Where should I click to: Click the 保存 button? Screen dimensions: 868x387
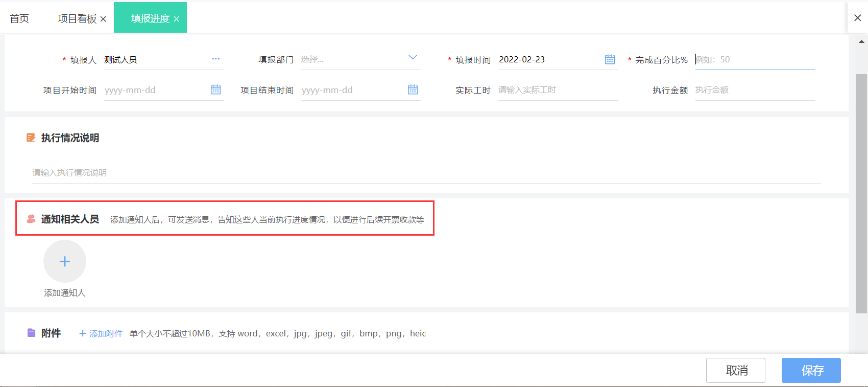coord(811,370)
